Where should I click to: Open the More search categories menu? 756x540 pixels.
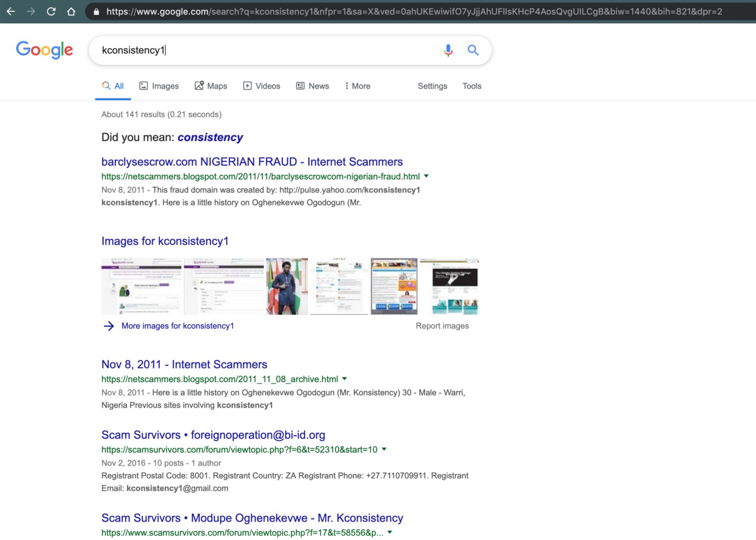(x=357, y=86)
